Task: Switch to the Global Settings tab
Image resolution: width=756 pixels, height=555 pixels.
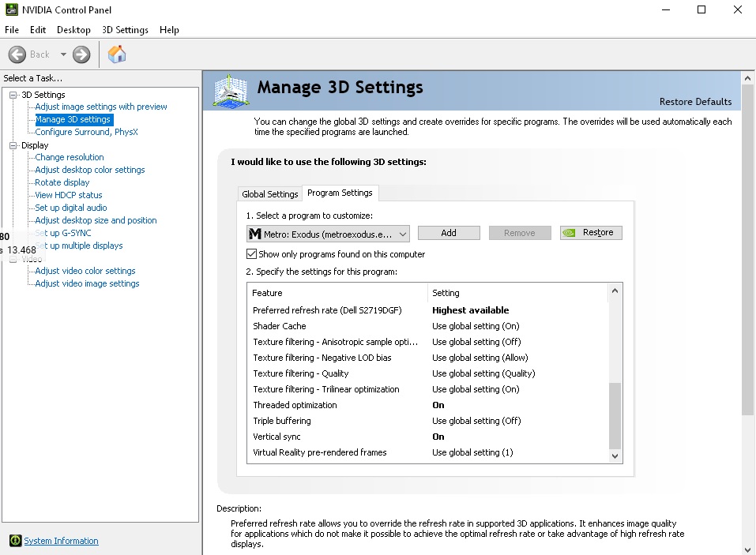Action: click(270, 194)
